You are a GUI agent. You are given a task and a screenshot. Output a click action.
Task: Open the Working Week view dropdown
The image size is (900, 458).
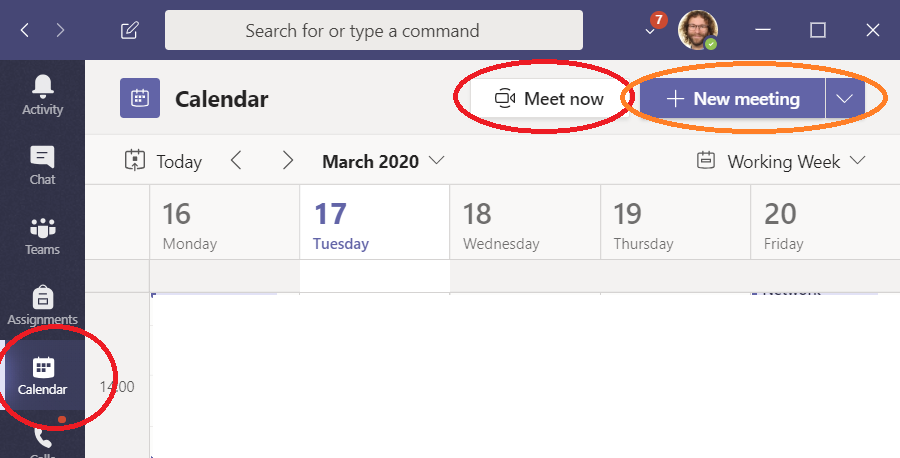[x=781, y=161]
